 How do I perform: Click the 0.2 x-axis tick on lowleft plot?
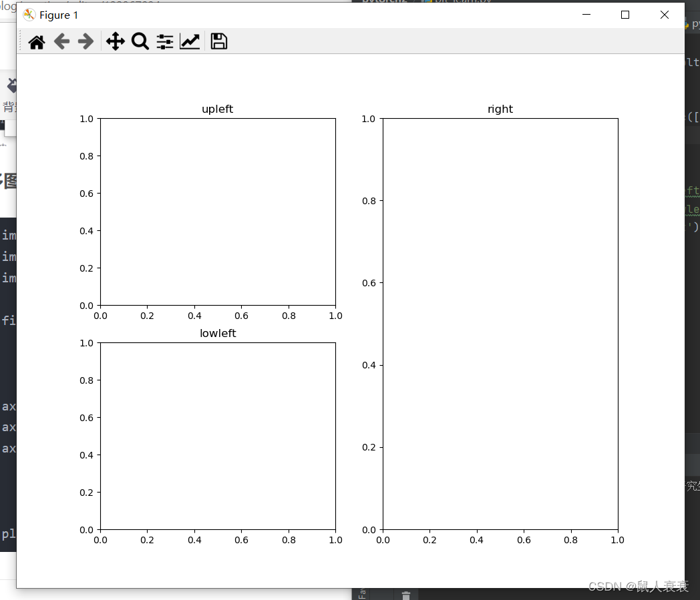pos(147,540)
